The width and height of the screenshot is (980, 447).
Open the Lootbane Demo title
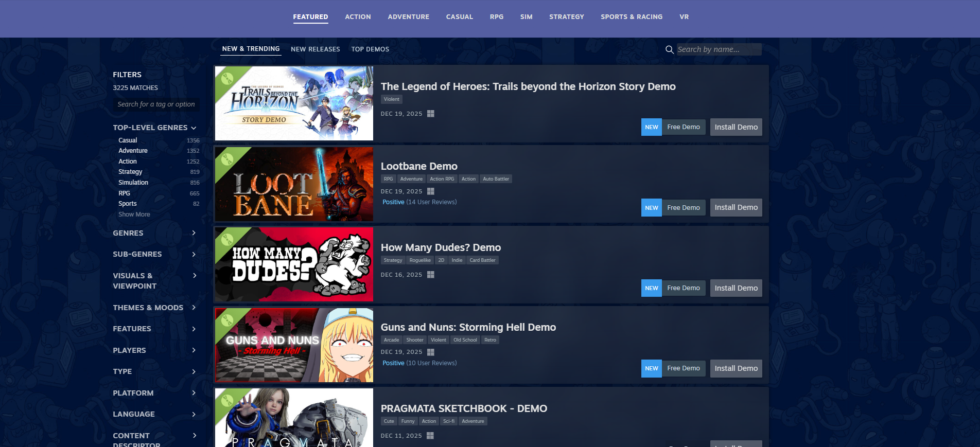[419, 166]
